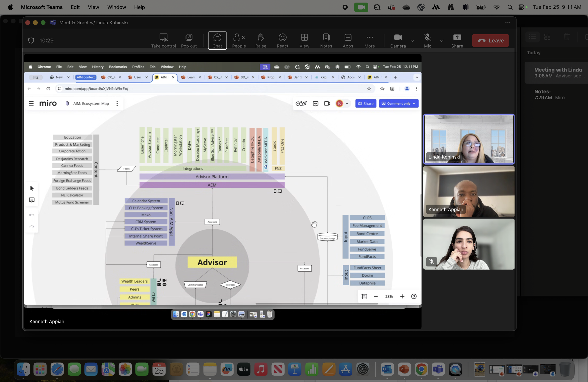Open the Window menu in macOS menu bar
Image resolution: width=588 pixels, height=382 pixels.
(x=117, y=7)
